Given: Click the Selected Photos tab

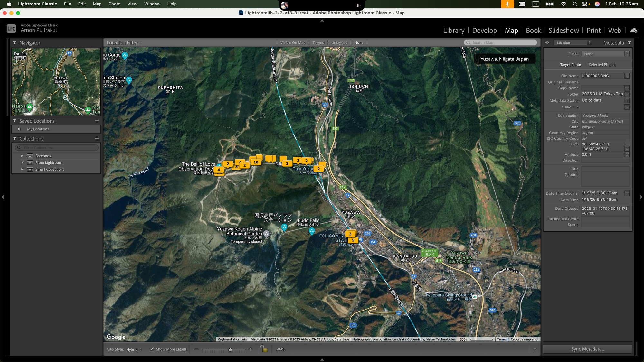Looking at the screenshot, I should click(x=602, y=65).
